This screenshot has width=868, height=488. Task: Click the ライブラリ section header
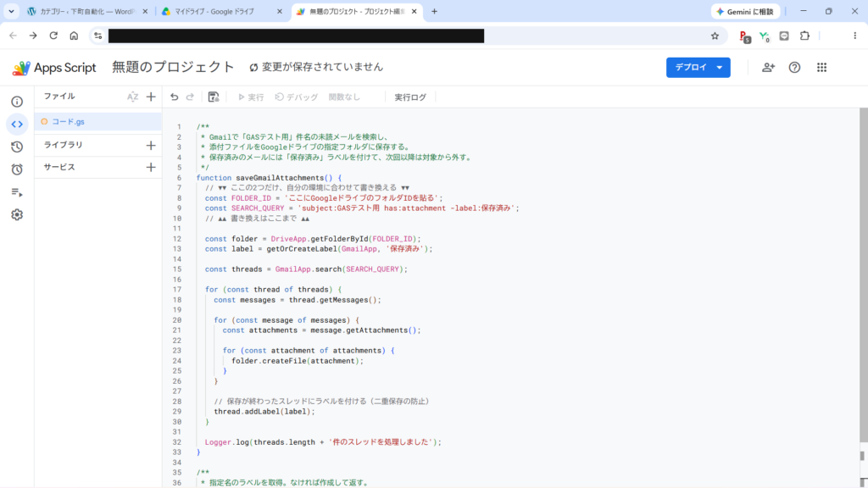pyautogui.click(x=63, y=145)
